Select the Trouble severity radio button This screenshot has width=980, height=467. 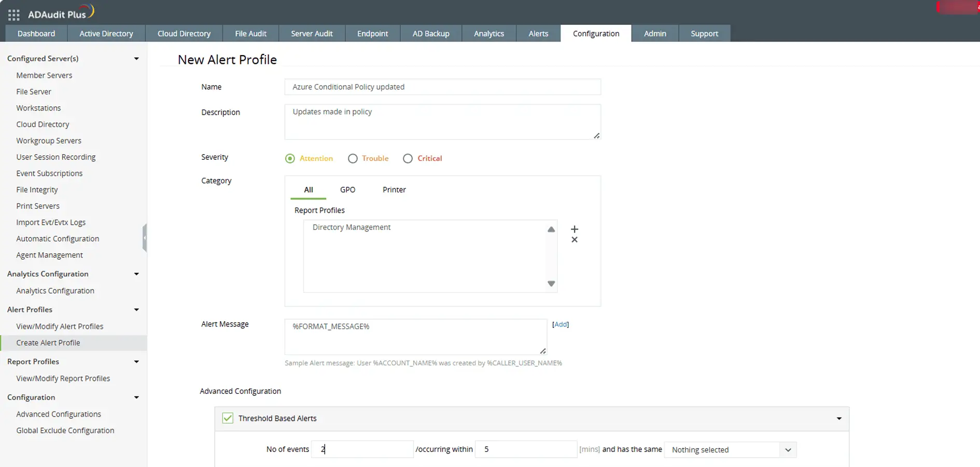pos(353,158)
